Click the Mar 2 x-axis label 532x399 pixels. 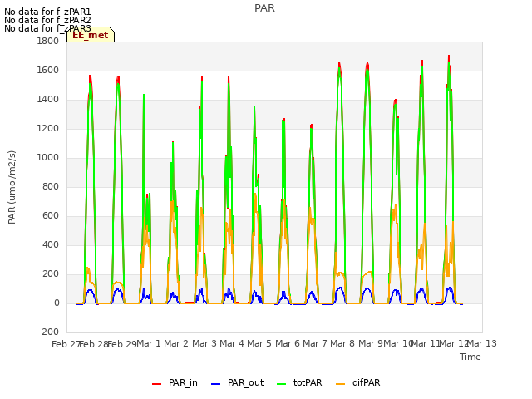tap(176, 343)
